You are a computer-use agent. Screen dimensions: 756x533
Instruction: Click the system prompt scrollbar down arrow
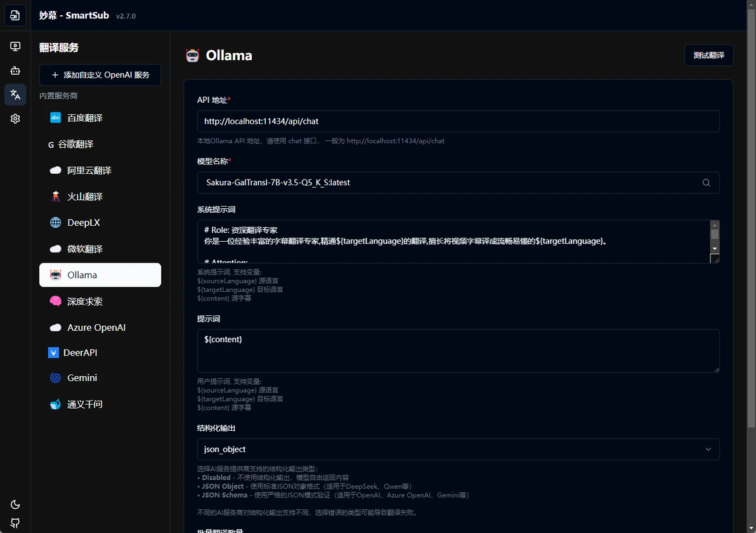[715, 249]
